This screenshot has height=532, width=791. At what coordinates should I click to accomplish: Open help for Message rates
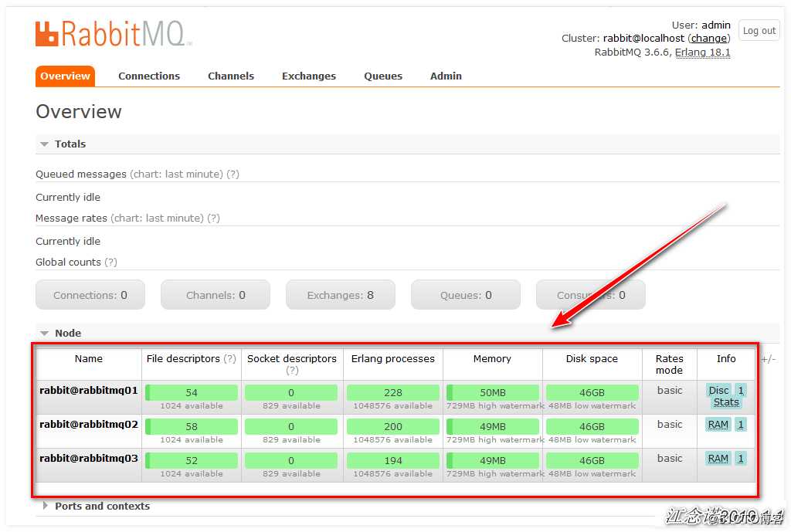coord(213,219)
